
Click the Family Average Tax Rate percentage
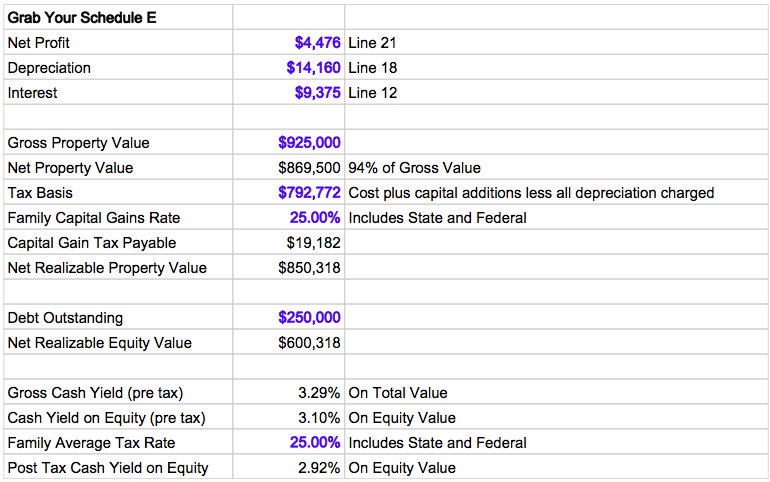tap(315, 443)
